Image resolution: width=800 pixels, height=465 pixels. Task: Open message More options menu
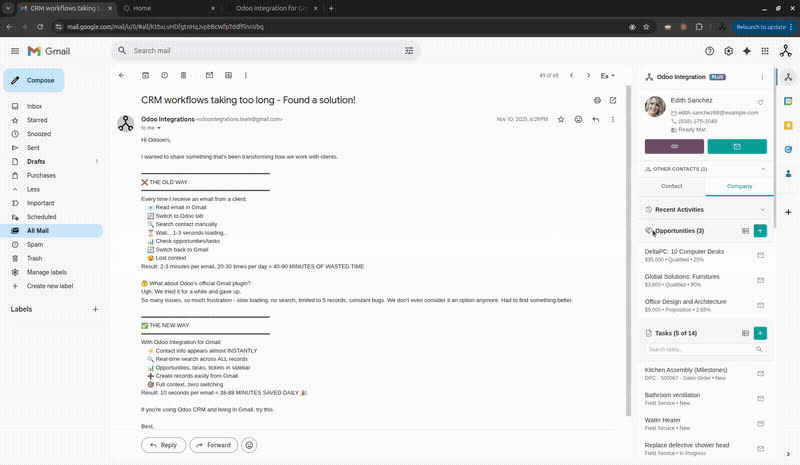click(x=613, y=119)
